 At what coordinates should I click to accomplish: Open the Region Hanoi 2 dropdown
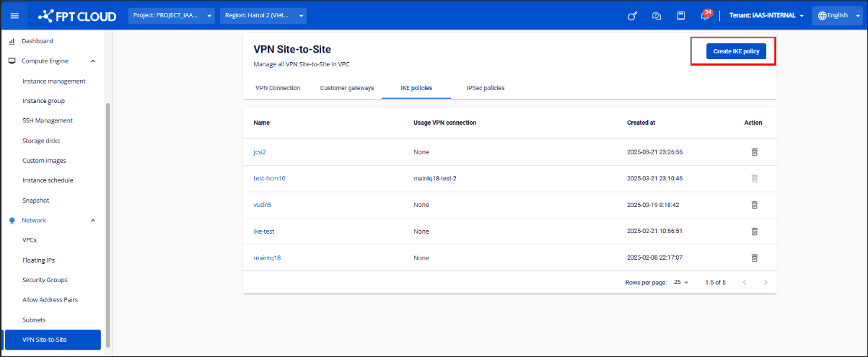pos(263,16)
